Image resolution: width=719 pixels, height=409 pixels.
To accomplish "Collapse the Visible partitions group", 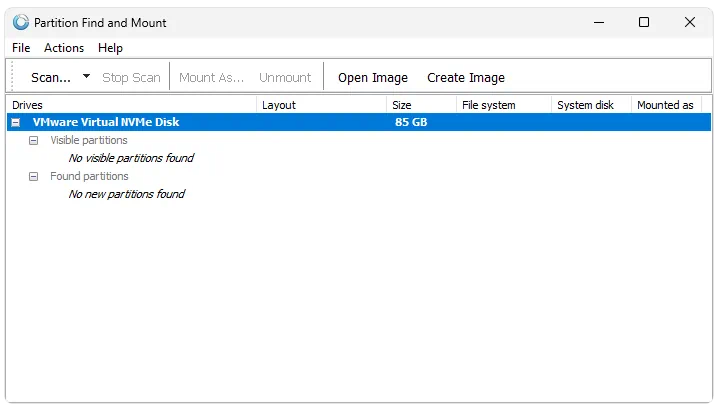I will [x=33, y=140].
